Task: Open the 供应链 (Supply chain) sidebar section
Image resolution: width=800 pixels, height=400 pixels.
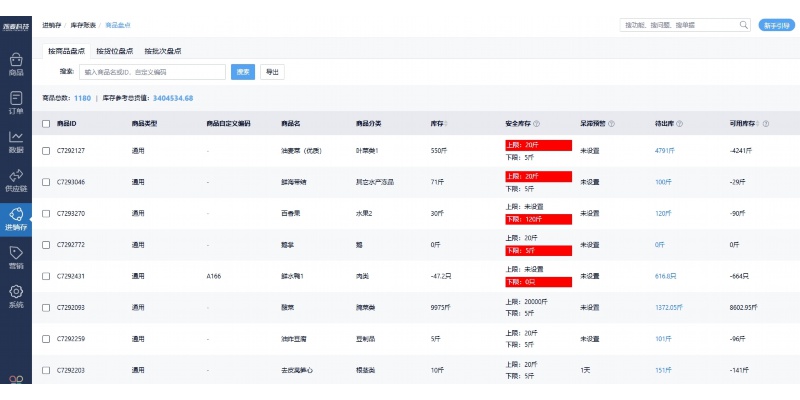Action: [16, 181]
